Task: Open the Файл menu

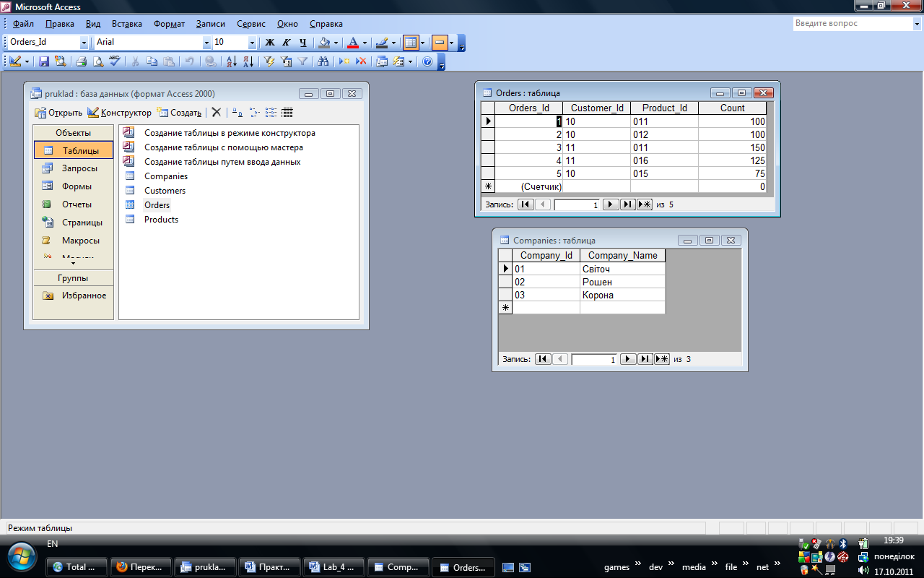Action: (23, 24)
